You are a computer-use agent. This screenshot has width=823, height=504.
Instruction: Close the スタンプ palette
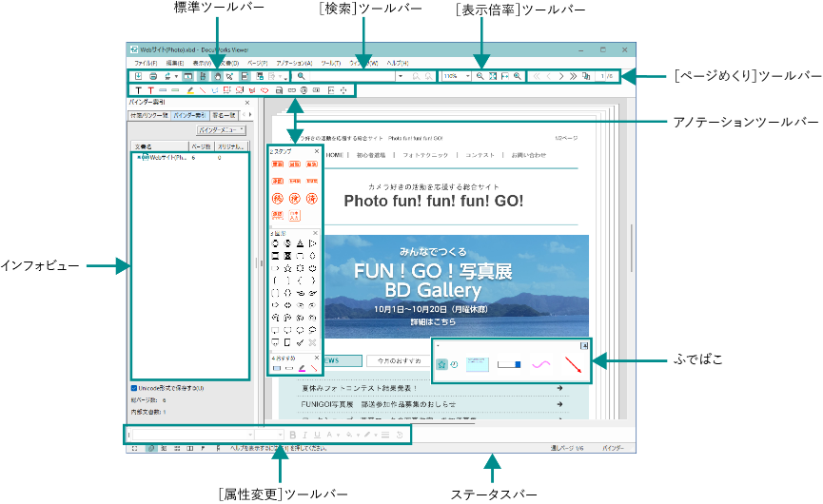point(317,151)
